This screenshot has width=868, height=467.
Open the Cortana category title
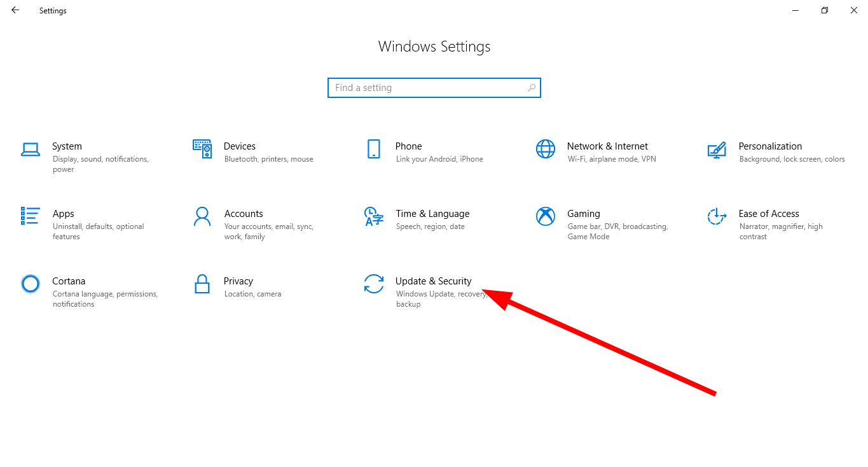69,281
